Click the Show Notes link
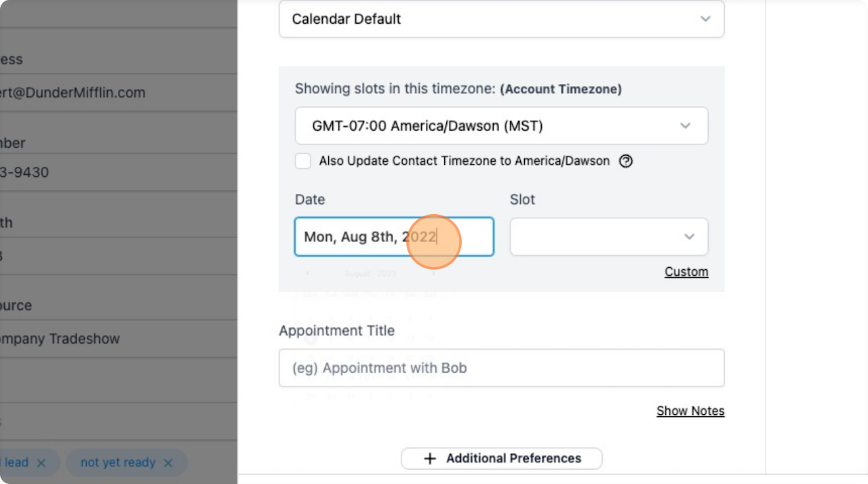The width and height of the screenshot is (868, 484). pyautogui.click(x=690, y=411)
